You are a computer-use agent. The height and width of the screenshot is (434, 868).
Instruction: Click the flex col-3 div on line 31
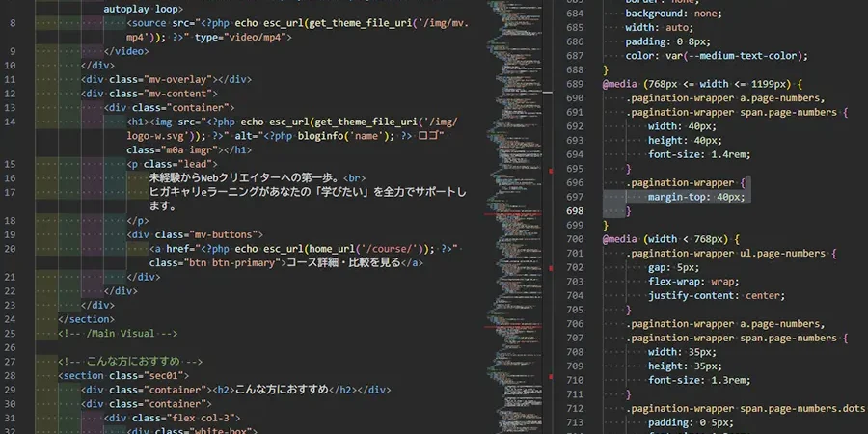click(172, 418)
